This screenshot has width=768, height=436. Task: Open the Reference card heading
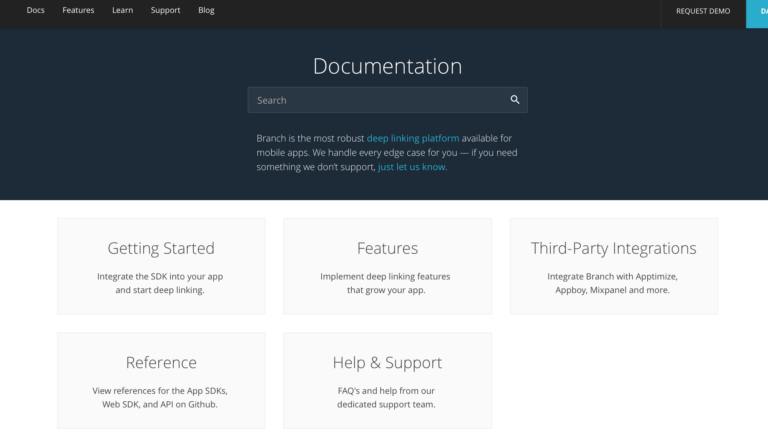(161, 362)
